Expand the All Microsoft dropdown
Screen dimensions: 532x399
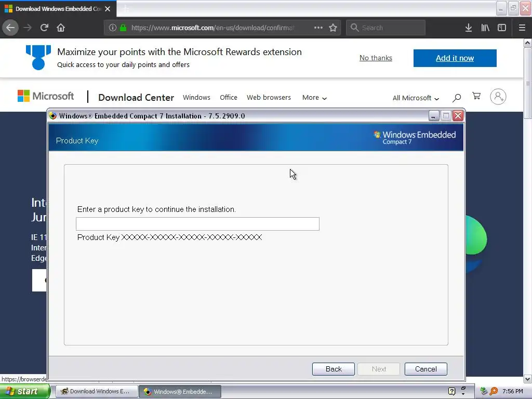416,98
